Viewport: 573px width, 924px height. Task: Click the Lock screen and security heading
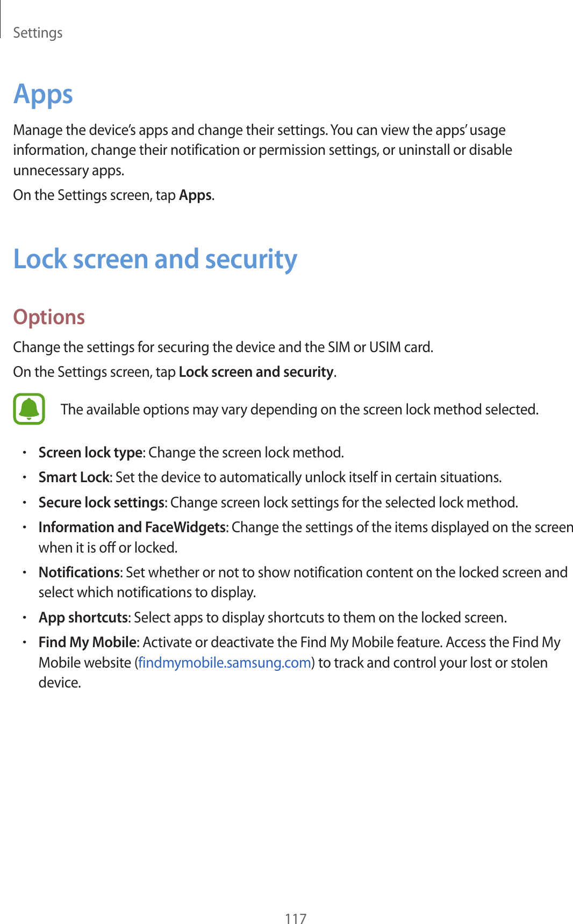tap(155, 259)
